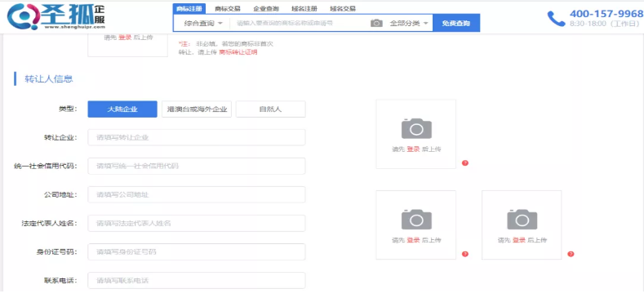Open the 企业查询 tab
This screenshot has width=644, height=307.
266,9
